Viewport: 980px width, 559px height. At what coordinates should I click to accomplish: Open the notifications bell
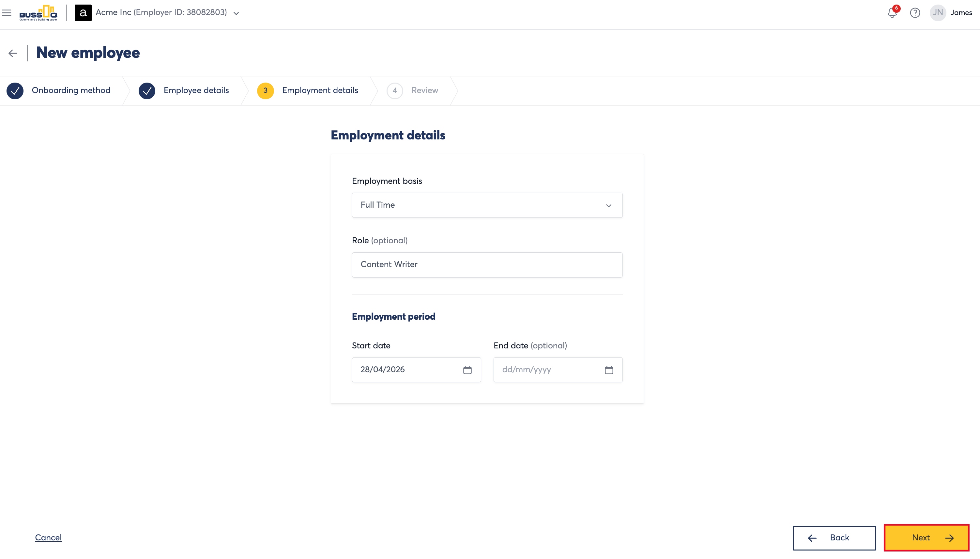coord(892,13)
